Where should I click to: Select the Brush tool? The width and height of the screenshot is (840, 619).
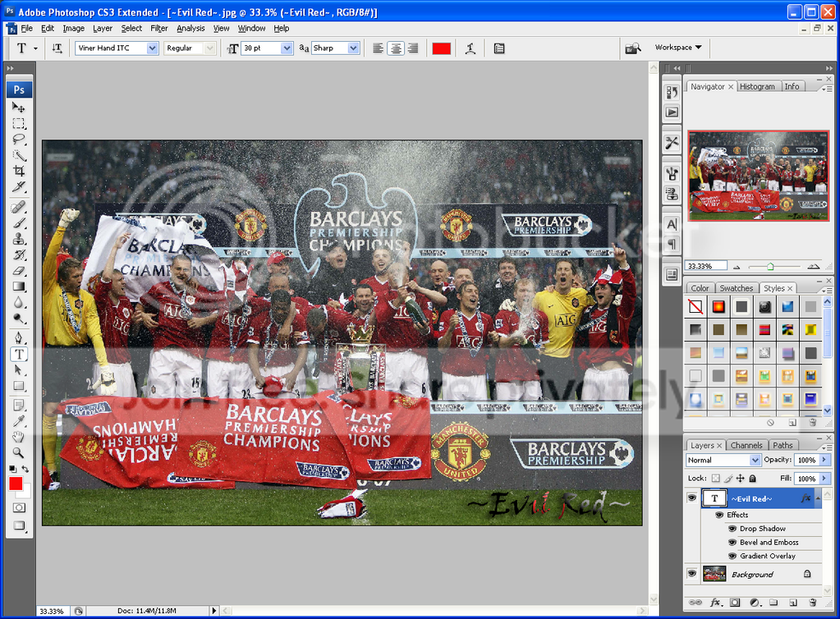19,222
